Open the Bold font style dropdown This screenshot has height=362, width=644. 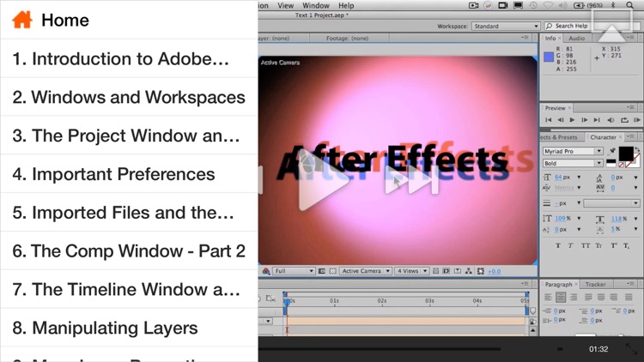(573, 163)
